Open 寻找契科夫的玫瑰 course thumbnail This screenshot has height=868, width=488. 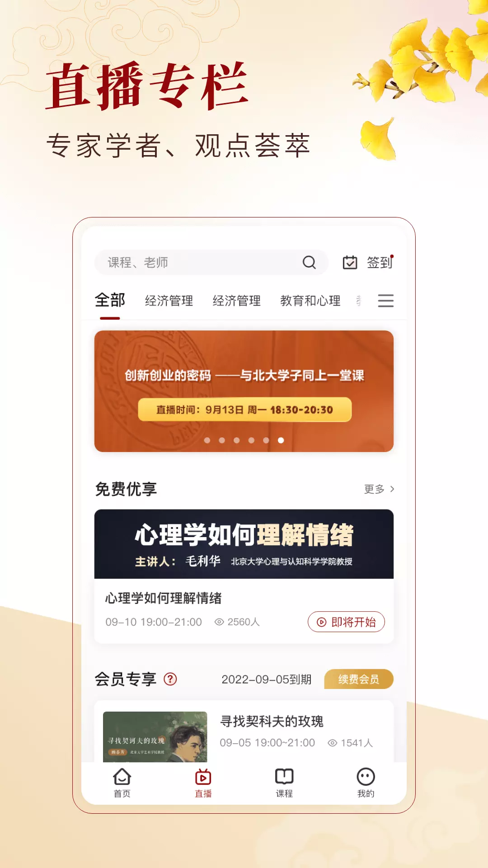pyautogui.click(x=155, y=737)
